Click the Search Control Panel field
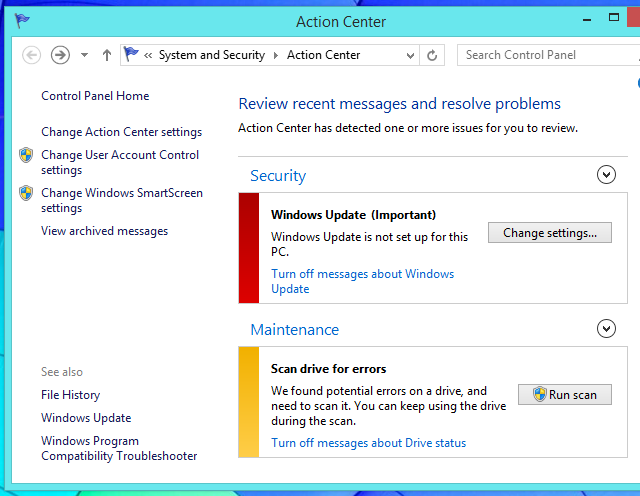Screen dimensions: 640x496 (549, 55)
